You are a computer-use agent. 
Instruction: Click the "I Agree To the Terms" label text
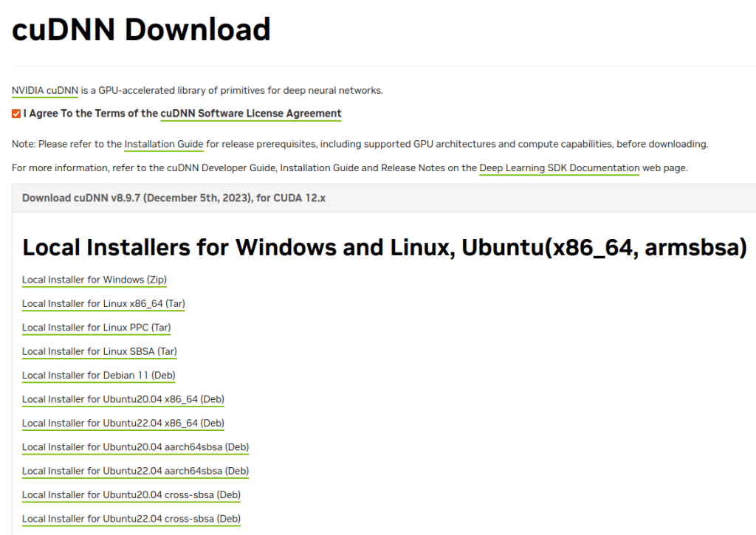click(x=90, y=114)
